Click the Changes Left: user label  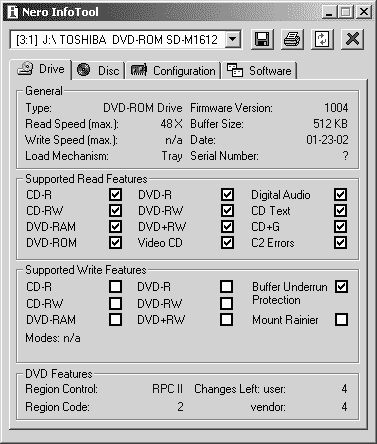[x=240, y=389]
